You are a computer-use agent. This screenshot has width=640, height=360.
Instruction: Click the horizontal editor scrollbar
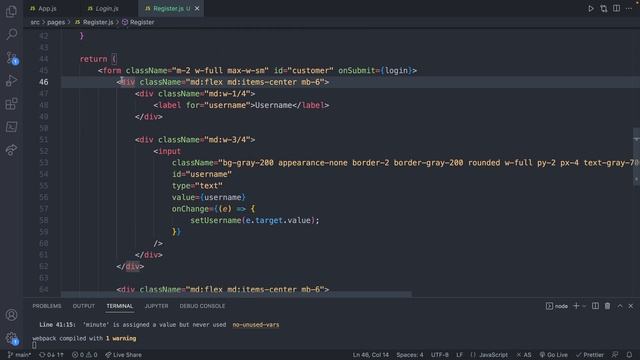point(236,294)
